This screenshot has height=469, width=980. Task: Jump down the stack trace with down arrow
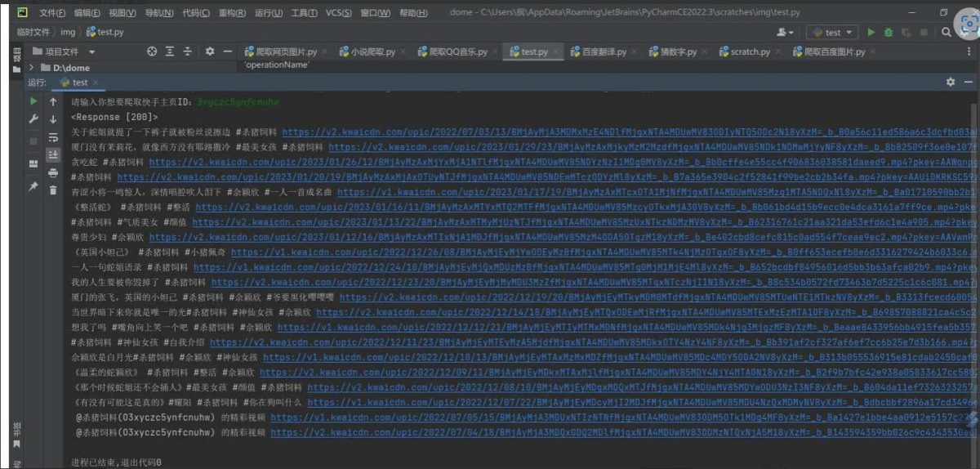[x=53, y=119]
